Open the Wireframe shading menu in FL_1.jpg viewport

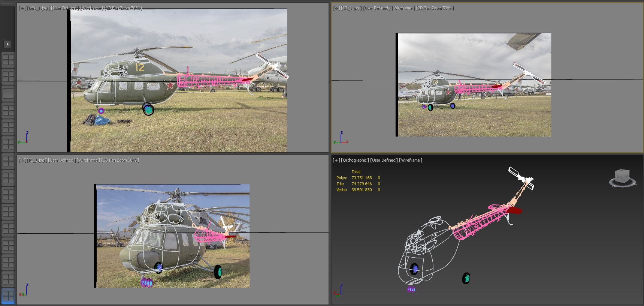point(88,160)
